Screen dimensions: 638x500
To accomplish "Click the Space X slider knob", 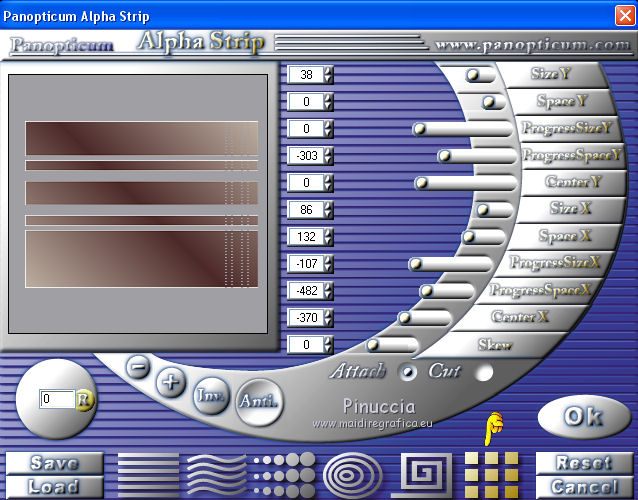I will [x=469, y=236].
